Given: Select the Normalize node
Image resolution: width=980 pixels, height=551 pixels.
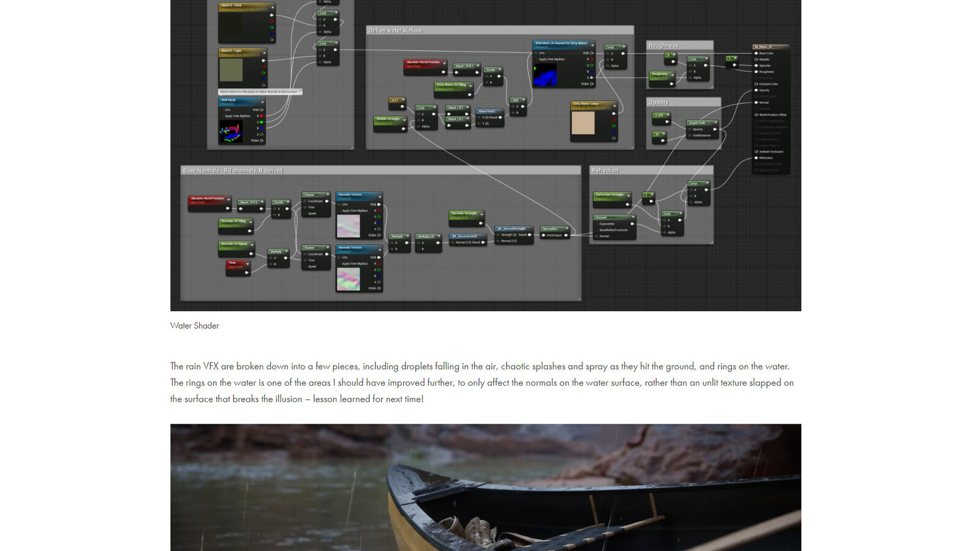Looking at the screenshot, I should pos(556,233).
